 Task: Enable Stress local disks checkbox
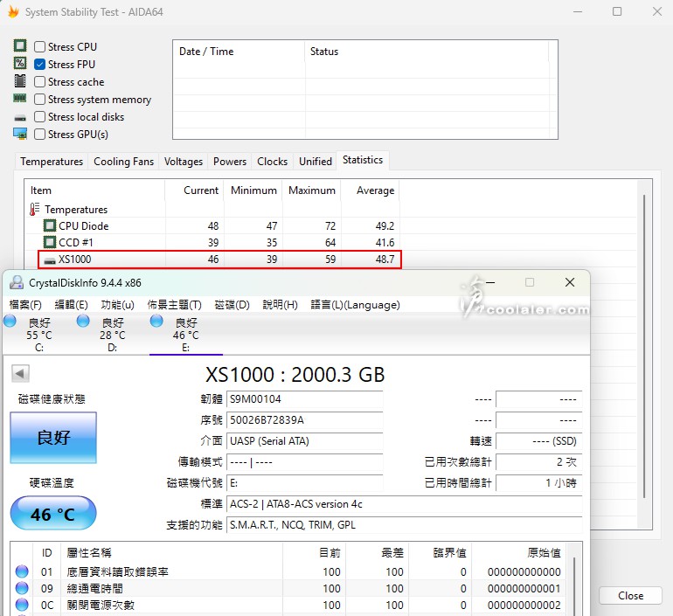tap(39, 117)
